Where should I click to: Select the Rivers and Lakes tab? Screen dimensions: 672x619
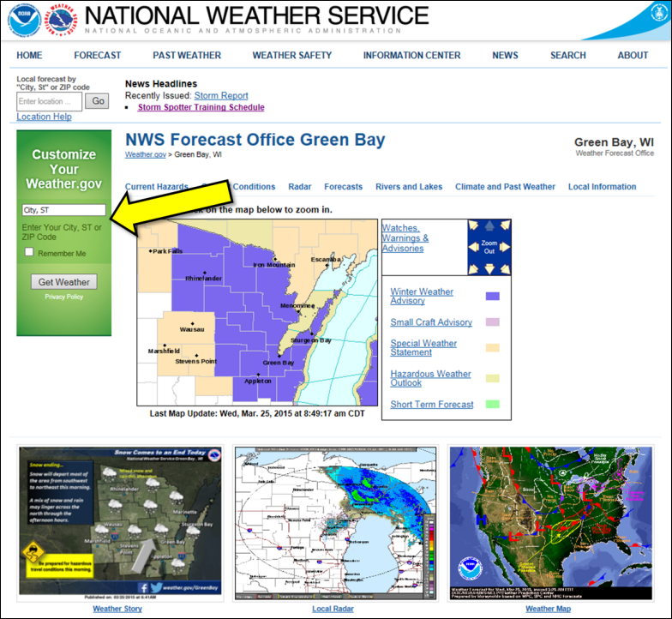point(409,187)
